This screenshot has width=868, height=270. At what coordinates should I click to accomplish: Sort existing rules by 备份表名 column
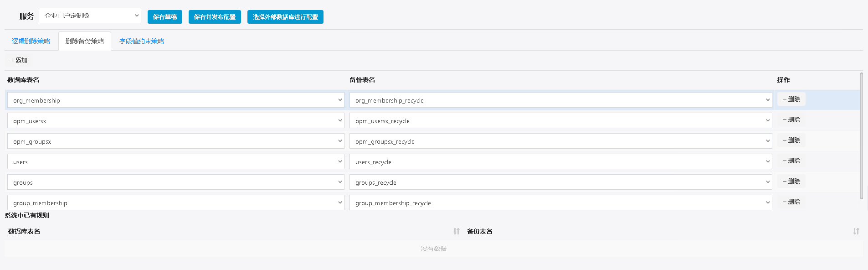tap(856, 231)
